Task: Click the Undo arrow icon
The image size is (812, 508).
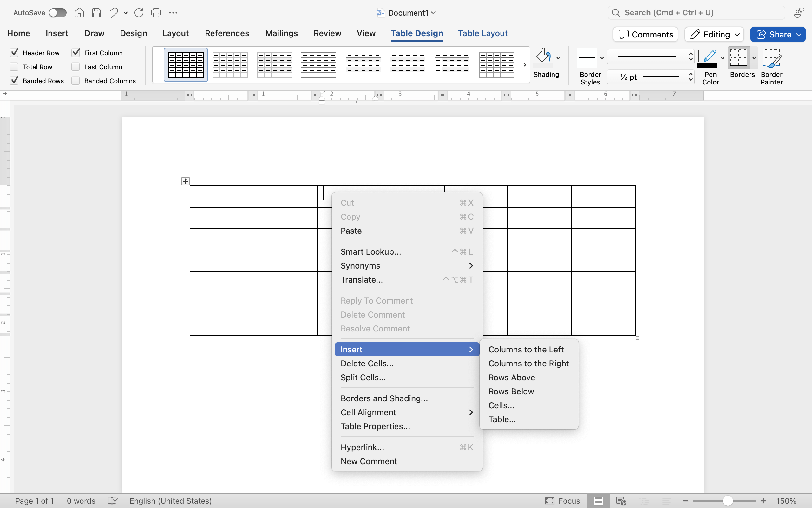Action: pos(114,13)
